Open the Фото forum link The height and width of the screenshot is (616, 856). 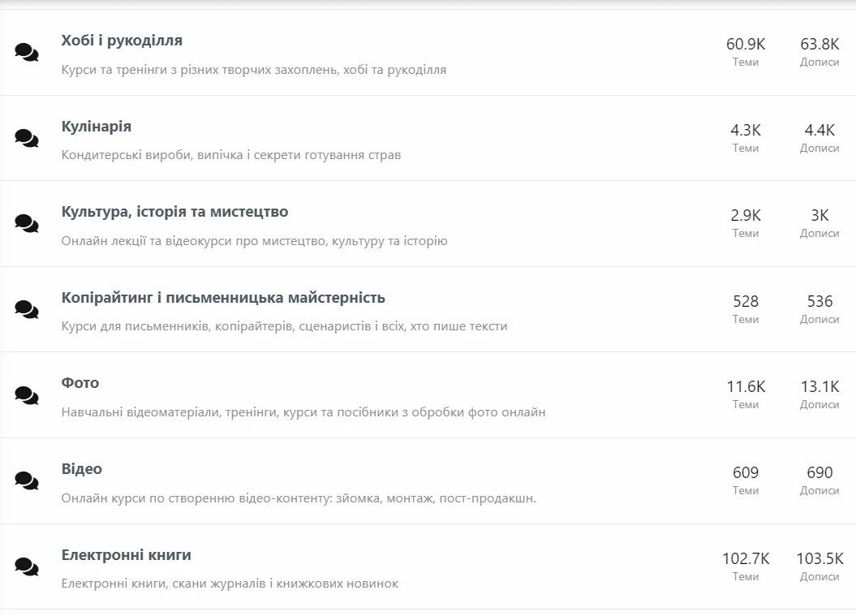point(80,382)
